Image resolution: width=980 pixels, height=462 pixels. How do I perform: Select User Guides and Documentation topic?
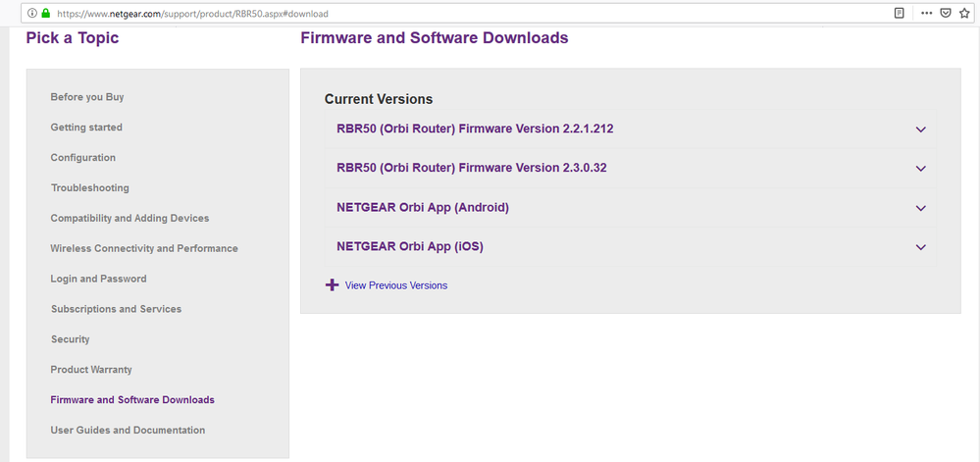click(x=128, y=430)
